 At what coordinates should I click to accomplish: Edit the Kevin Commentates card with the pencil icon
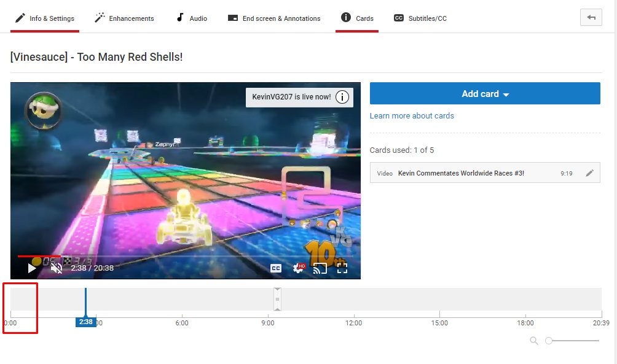pos(589,173)
